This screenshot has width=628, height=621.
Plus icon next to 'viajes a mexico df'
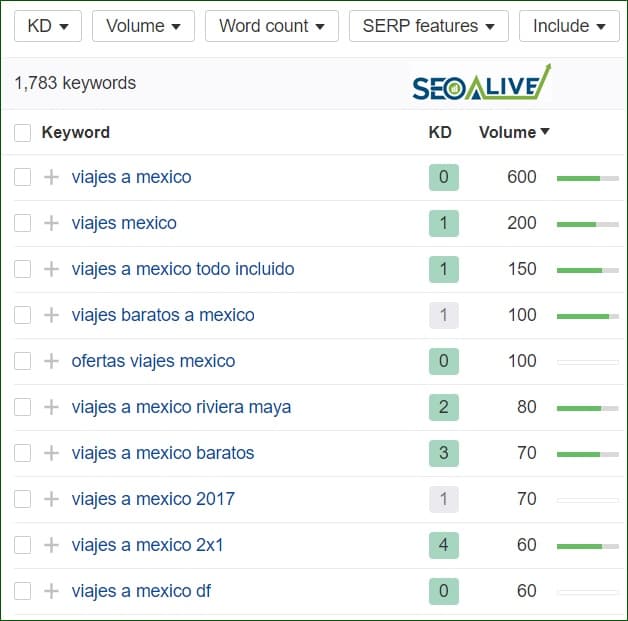(51, 591)
